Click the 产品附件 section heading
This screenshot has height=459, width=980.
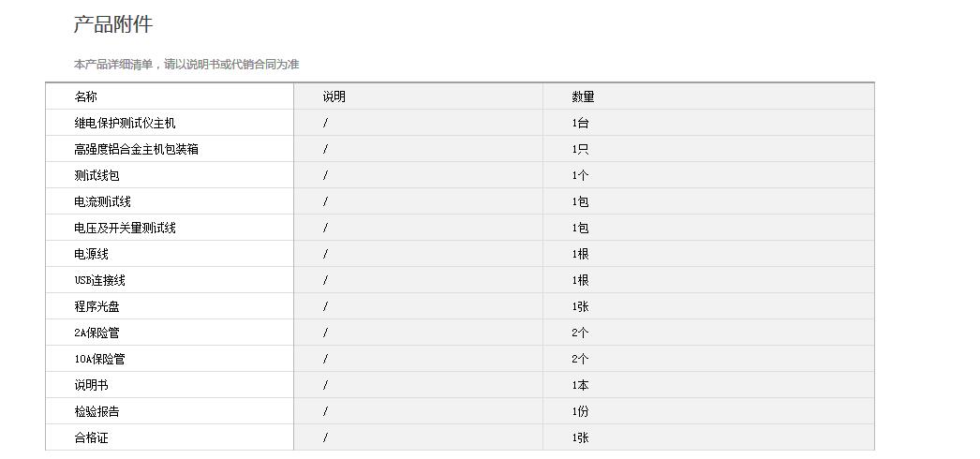(112, 25)
